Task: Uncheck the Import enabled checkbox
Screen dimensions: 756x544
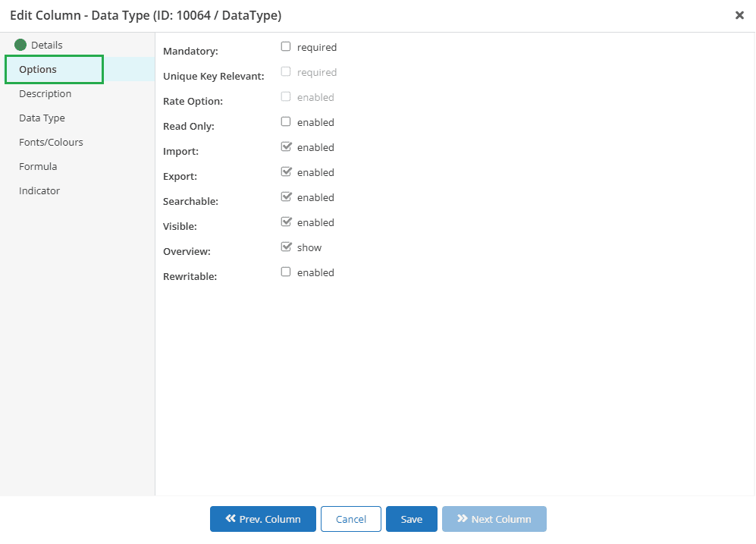Action: [x=286, y=146]
